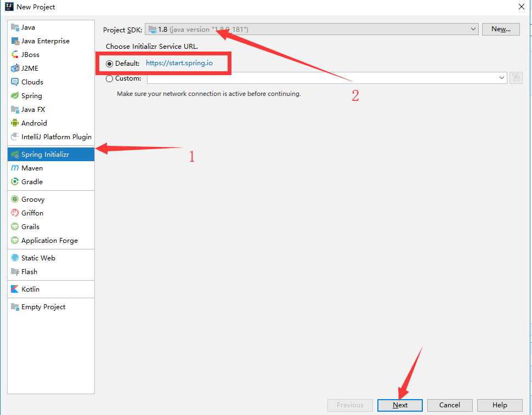Image resolution: width=532 pixels, height=415 pixels.
Task: Click the Griffon icon
Action: pos(15,213)
